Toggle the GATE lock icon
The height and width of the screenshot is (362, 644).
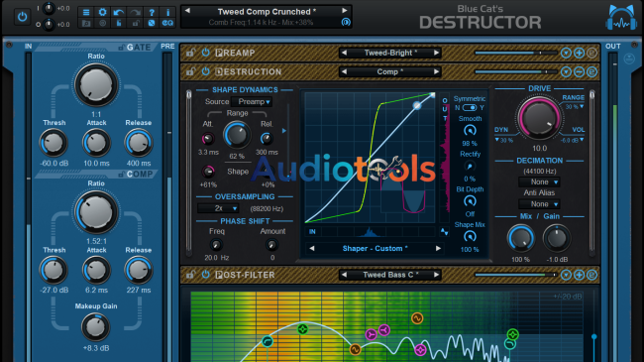(x=121, y=48)
